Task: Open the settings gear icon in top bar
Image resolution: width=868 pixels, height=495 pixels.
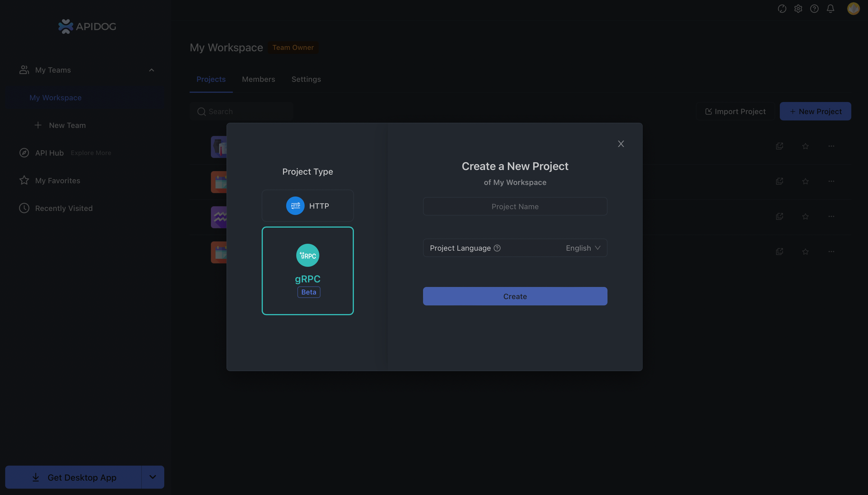Action: coord(798,8)
